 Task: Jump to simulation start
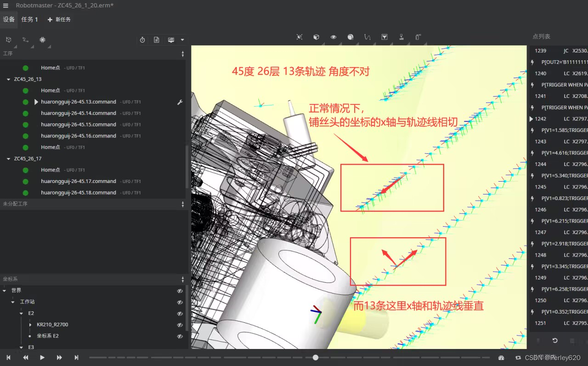pyautogui.click(x=8, y=357)
